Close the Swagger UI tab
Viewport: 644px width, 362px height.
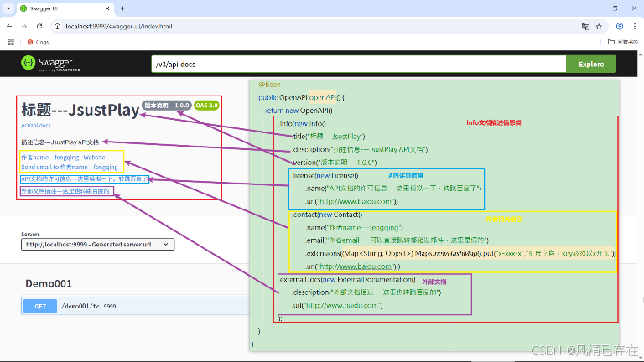click(x=107, y=8)
